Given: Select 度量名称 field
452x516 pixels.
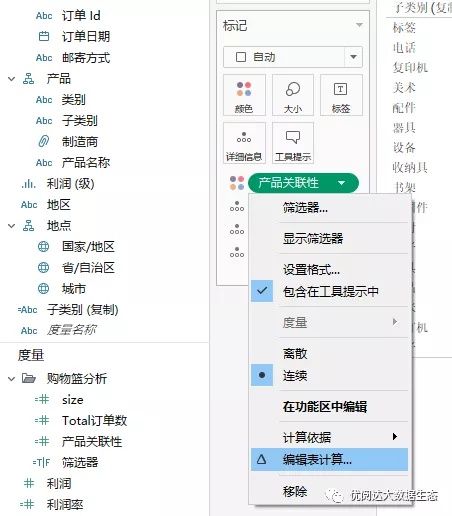Looking at the screenshot, I should click(x=72, y=330).
